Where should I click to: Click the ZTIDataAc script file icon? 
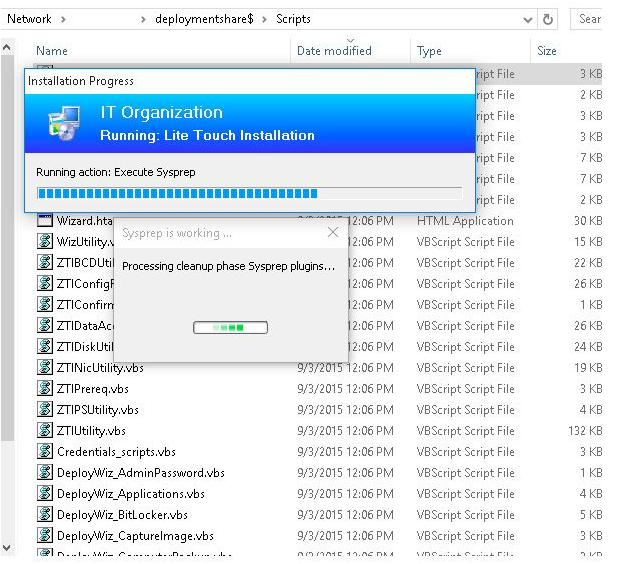coord(45,325)
